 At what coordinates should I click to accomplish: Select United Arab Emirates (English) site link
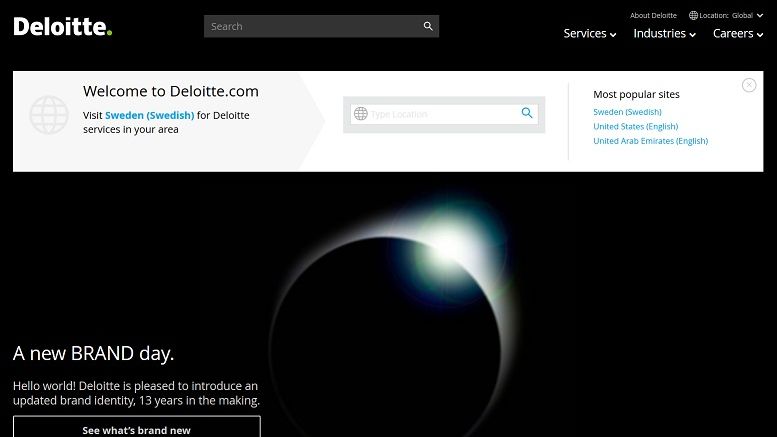pyautogui.click(x=651, y=141)
